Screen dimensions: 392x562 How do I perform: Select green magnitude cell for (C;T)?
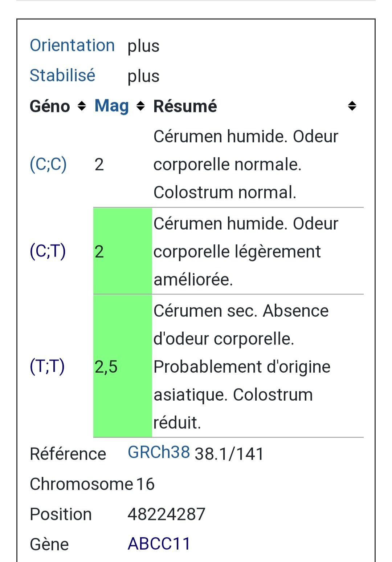pos(123,251)
